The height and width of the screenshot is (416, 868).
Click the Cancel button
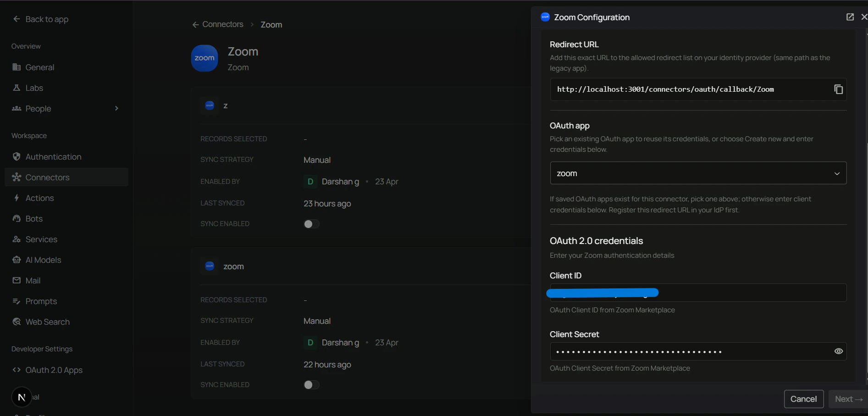click(x=803, y=399)
